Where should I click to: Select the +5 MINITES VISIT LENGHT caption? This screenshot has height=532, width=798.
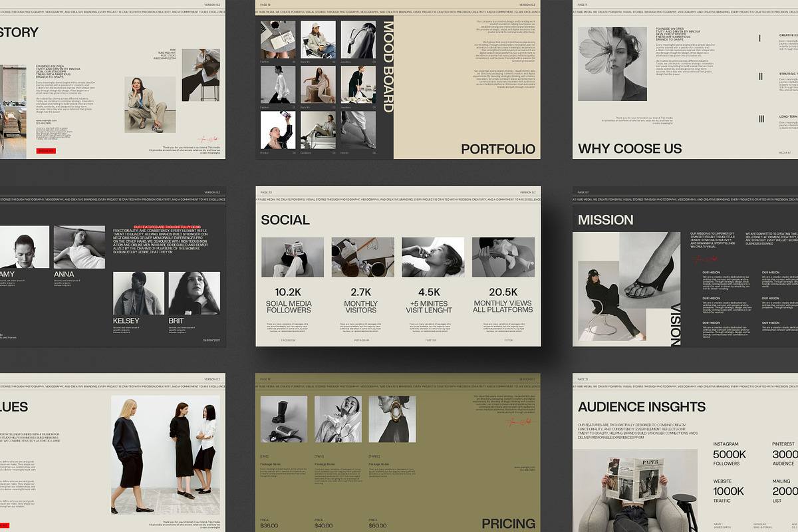pos(430,307)
